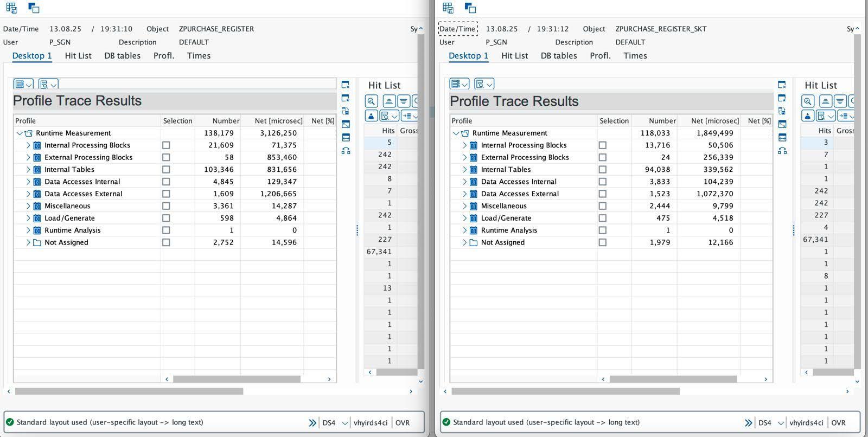Click the green success icon in the left window's status bar

[9, 422]
